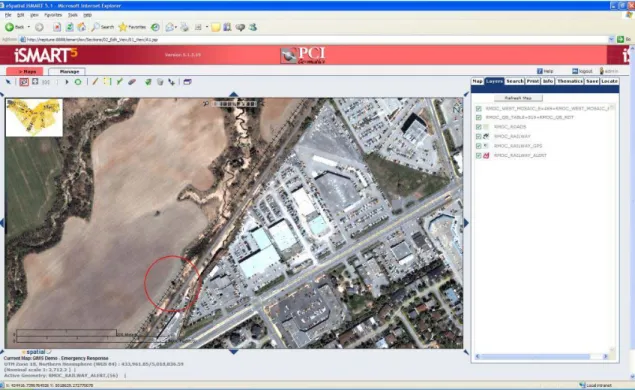Viewport: 635px width, 390px height.
Task: Switch to the Maps tab
Action: tap(25, 71)
